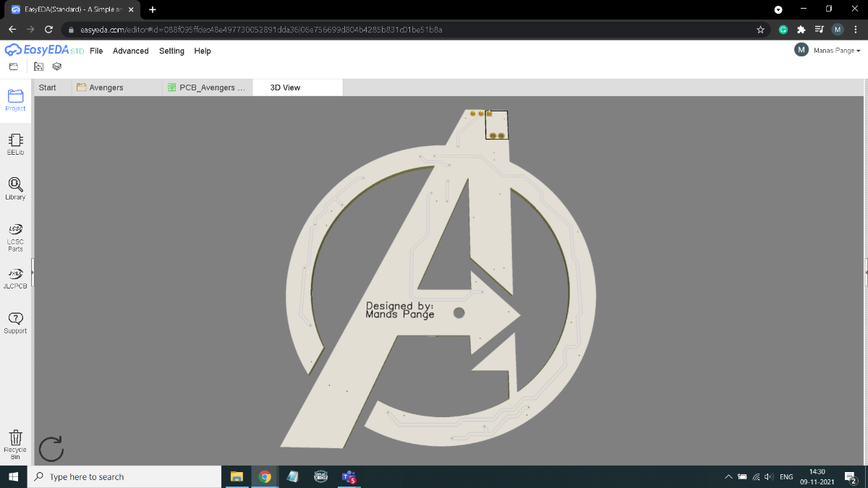Click the Chrome taskbar icon

[265, 477]
